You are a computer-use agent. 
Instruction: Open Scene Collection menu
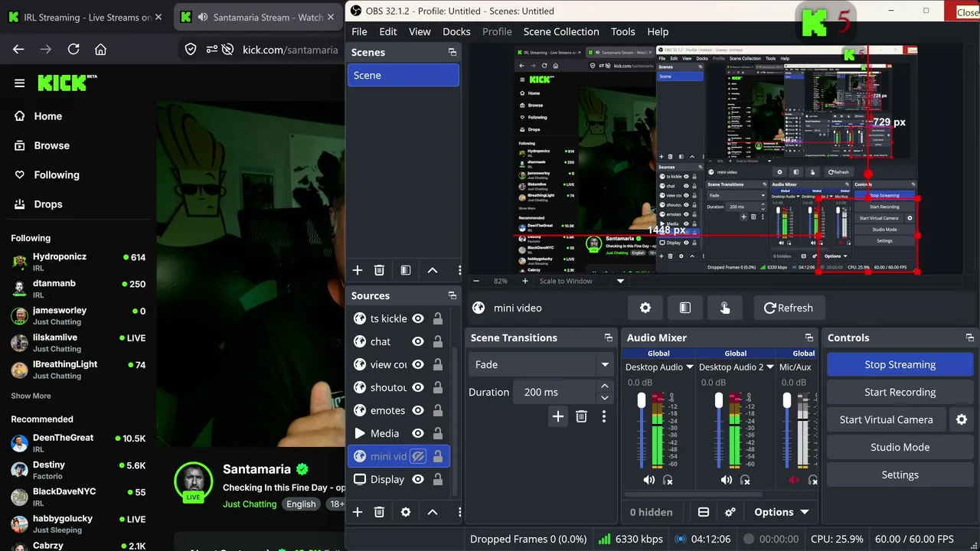[x=561, y=31]
